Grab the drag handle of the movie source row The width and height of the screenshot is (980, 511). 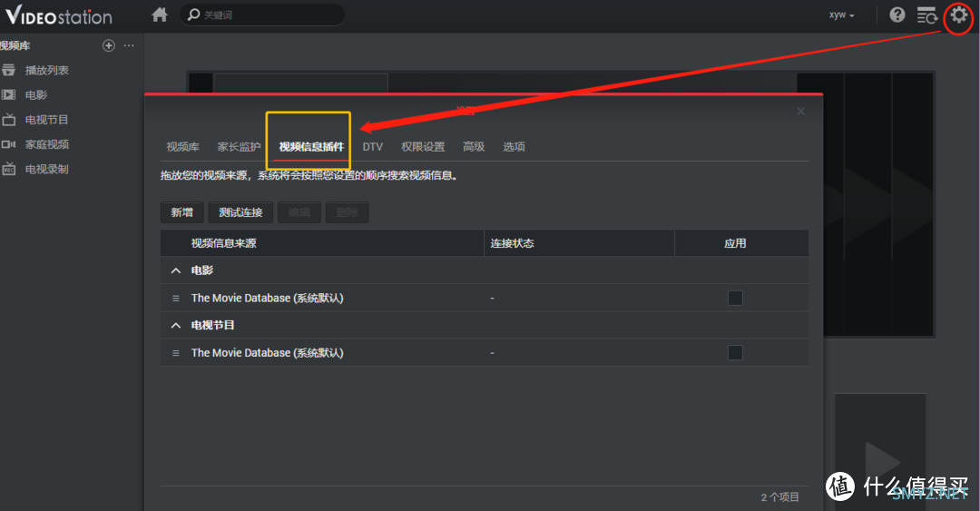pyautogui.click(x=176, y=299)
